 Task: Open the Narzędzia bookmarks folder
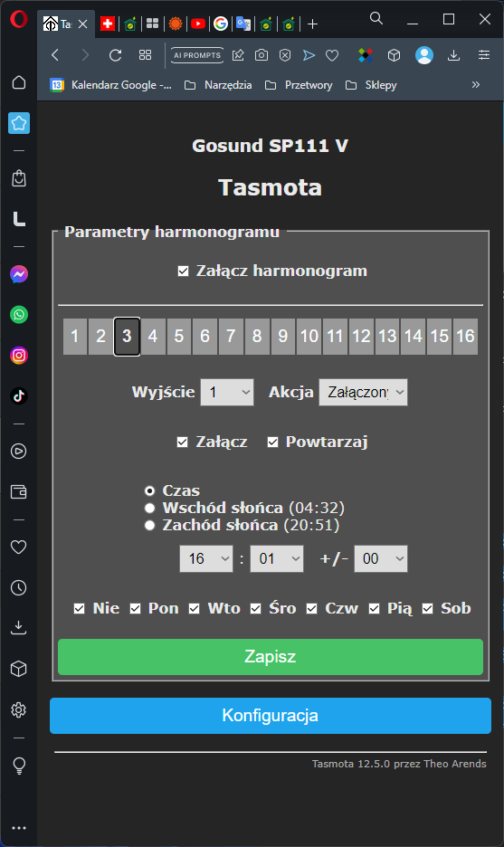tap(218, 85)
